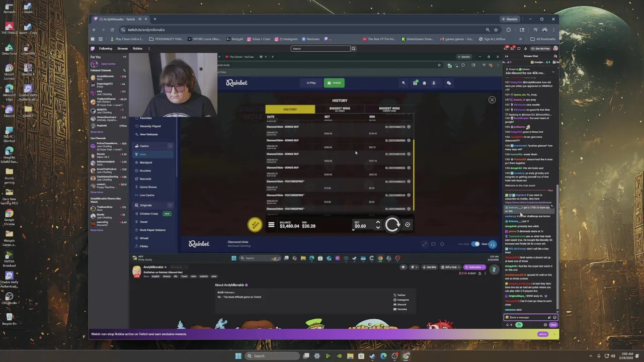
Task: Collapse the Originals section
Action: (x=170, y=205)
